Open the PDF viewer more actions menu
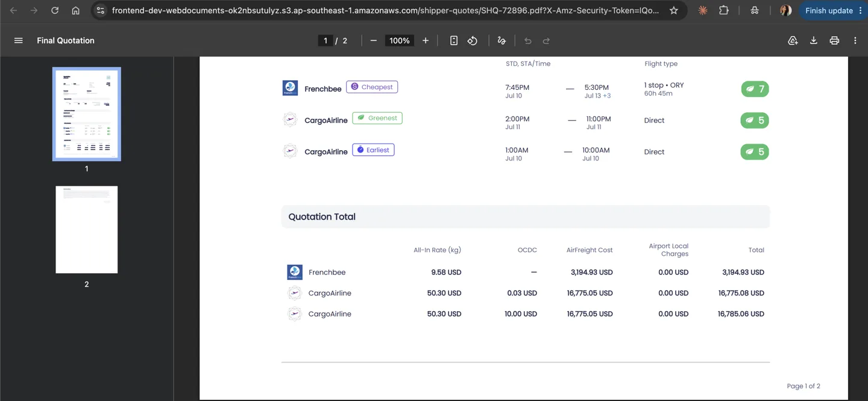868x401 pixels. click(x=855, y=40)
